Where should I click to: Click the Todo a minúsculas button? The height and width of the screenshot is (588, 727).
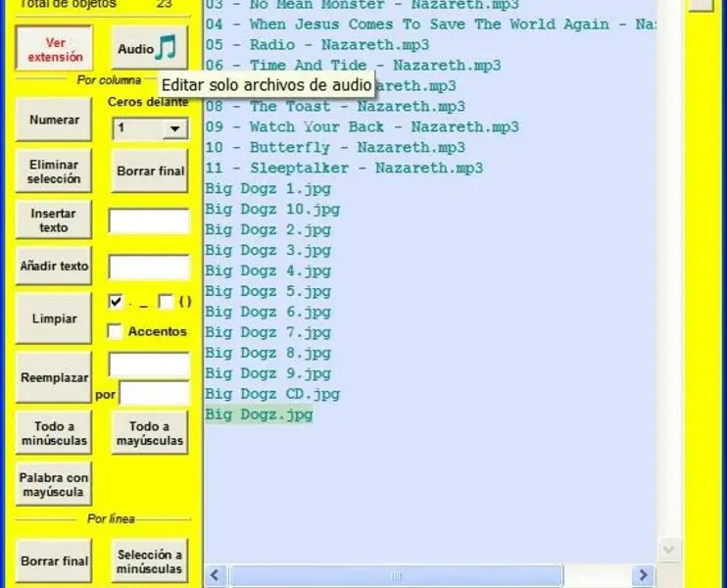[54, 433]
